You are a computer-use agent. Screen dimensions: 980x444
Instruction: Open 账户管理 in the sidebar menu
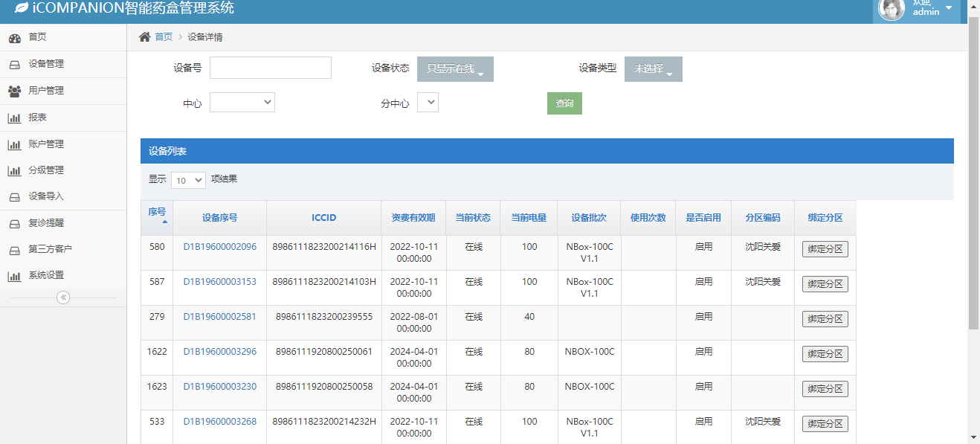coord(46,144)
